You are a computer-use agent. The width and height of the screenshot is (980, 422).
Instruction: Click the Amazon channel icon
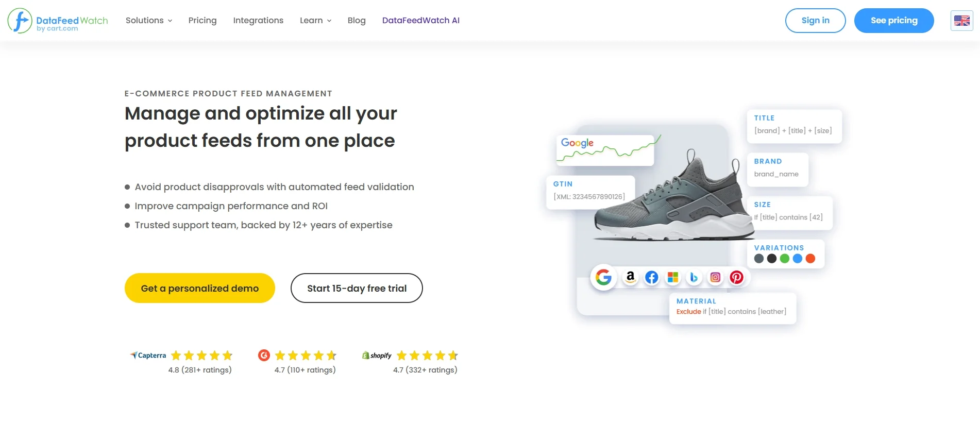[630, 277]
